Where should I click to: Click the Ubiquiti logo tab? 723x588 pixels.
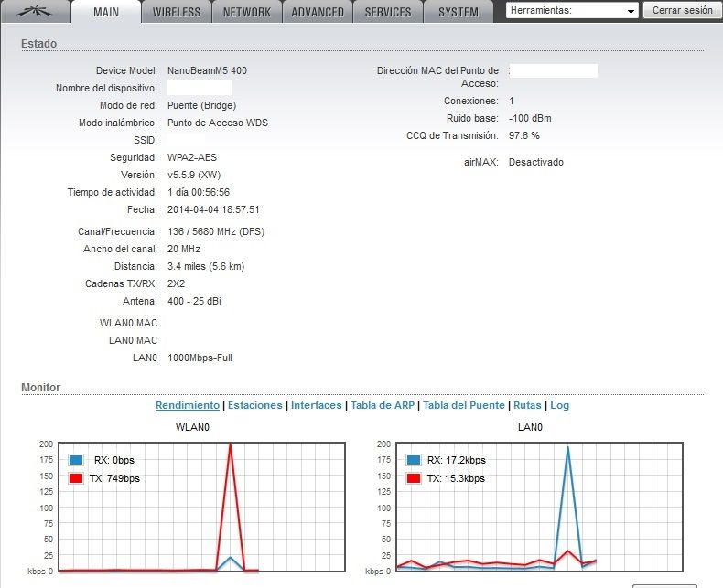click(x=36, y=12)
